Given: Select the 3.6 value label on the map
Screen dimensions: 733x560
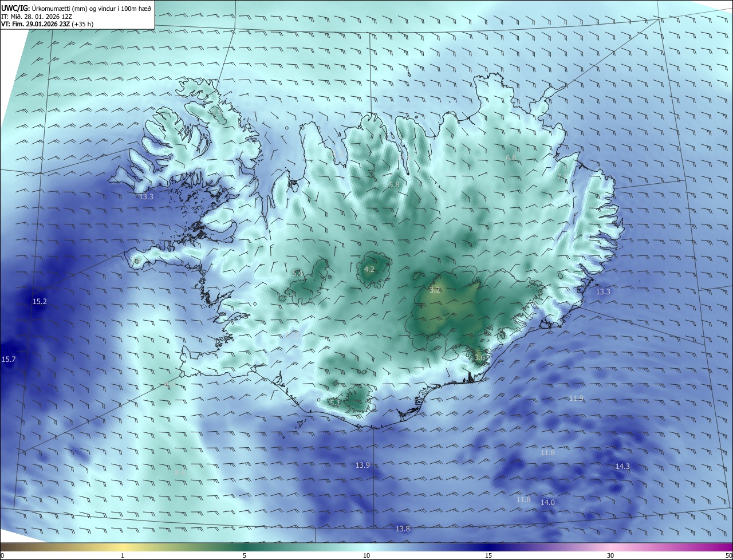Looking at the screenshot, I should (x=479, y=357).
